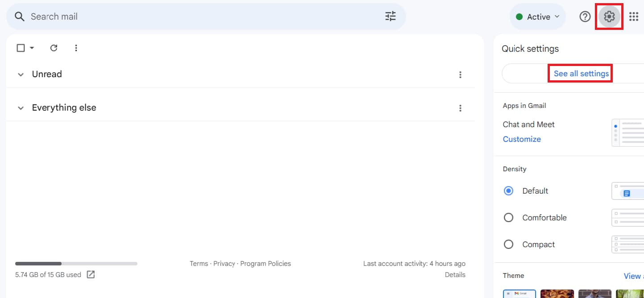Click the Everything else section title

click(64, 108)
